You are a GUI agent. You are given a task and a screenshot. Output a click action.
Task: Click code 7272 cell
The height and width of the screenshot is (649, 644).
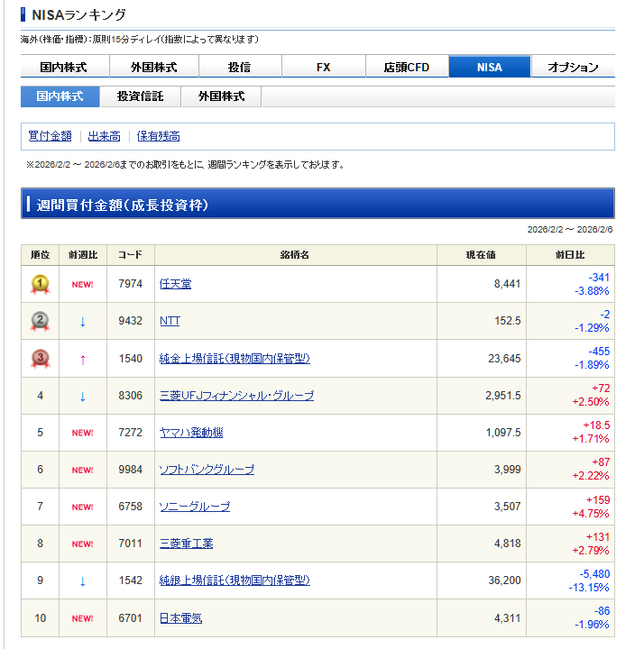pos(131,433)
